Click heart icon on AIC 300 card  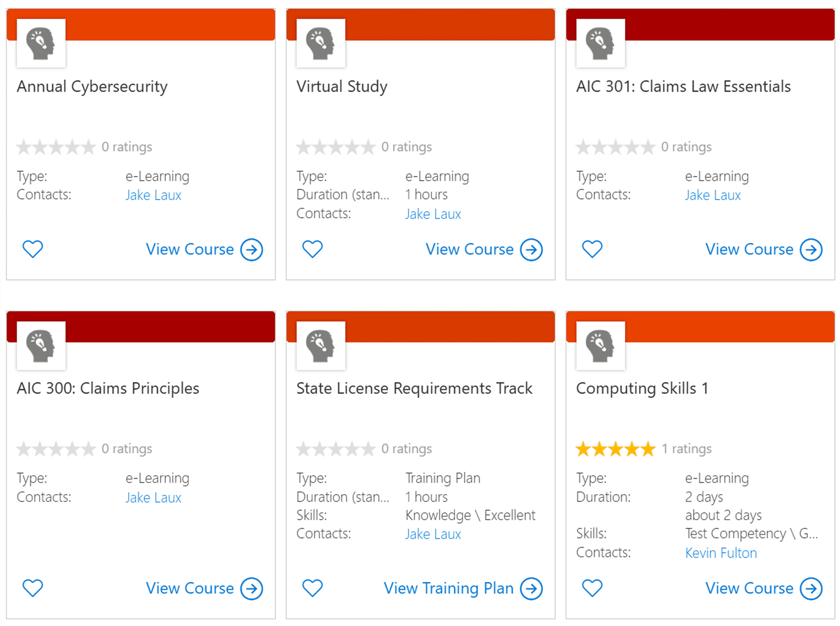[x=32, y=588]
